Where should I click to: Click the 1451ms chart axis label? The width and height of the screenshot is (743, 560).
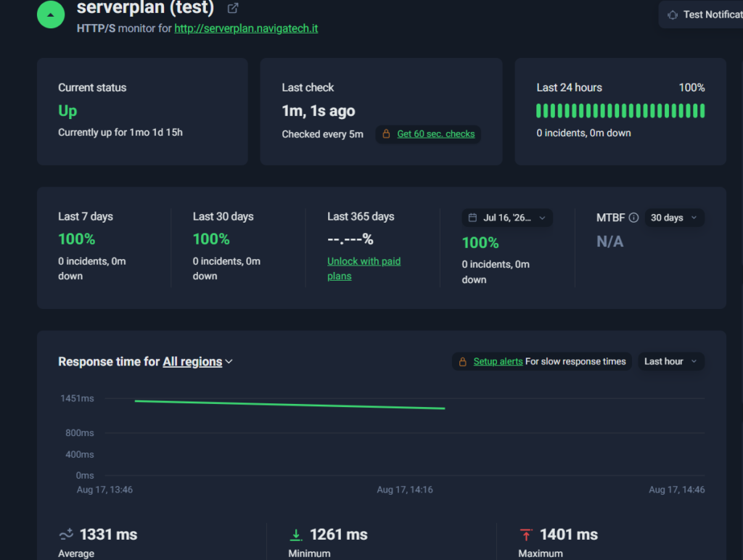tap(77, 398)
